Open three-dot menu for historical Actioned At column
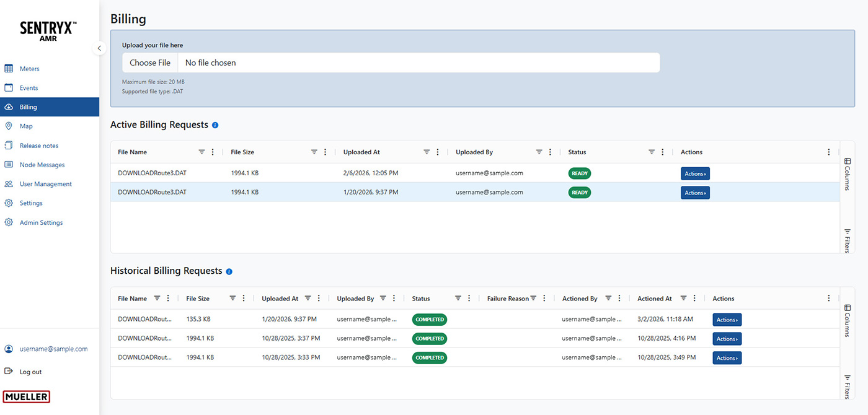This screenshot has height=415, width=868. tap(694, 299)
